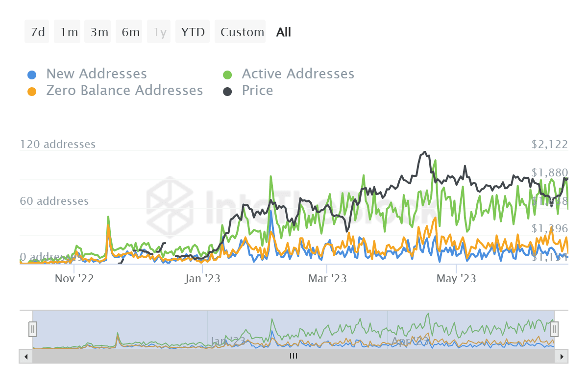Select the 7d time range button
The height and width of the screenshot is (392, 588).
point(37,32)
